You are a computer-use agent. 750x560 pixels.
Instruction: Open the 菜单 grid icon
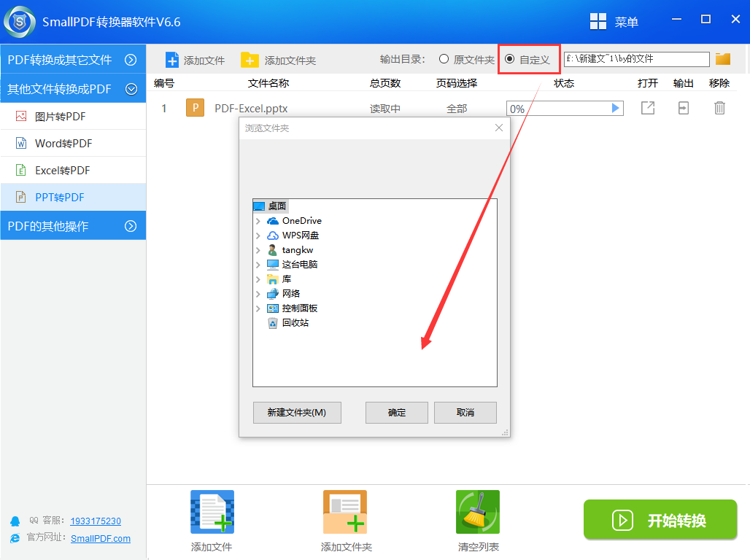pos(598,22)
